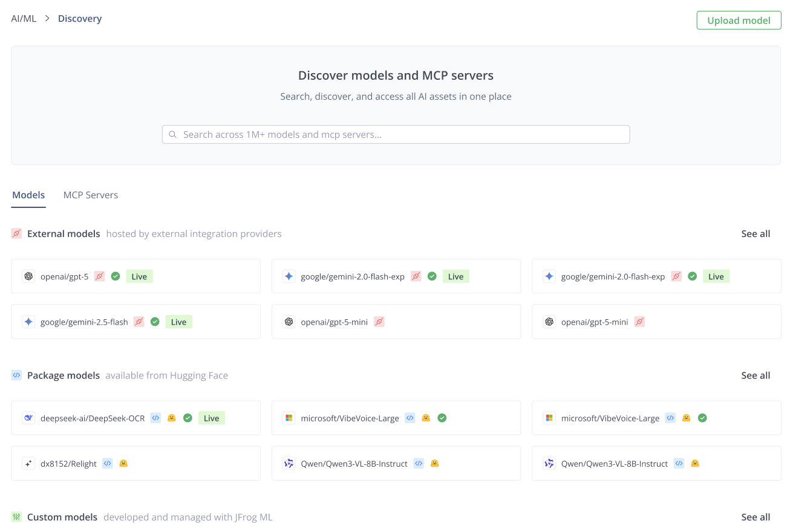Click the sparkle icon next to dx8152/Relight
This screenshot has width=790, height=532.
[x=28, y=464]
